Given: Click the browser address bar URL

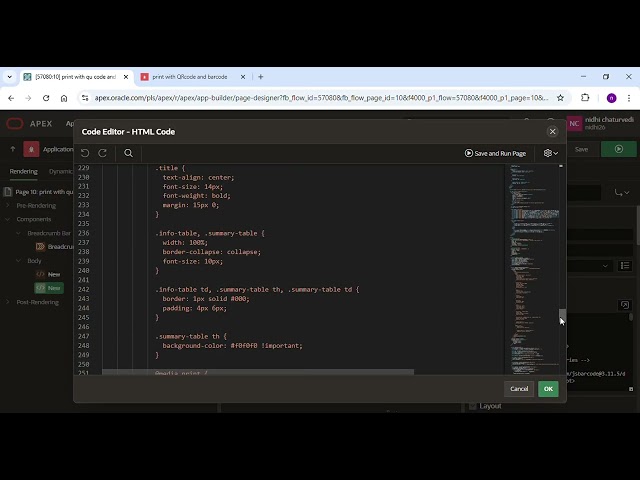Looking at the screenshot, I should 321,98.
